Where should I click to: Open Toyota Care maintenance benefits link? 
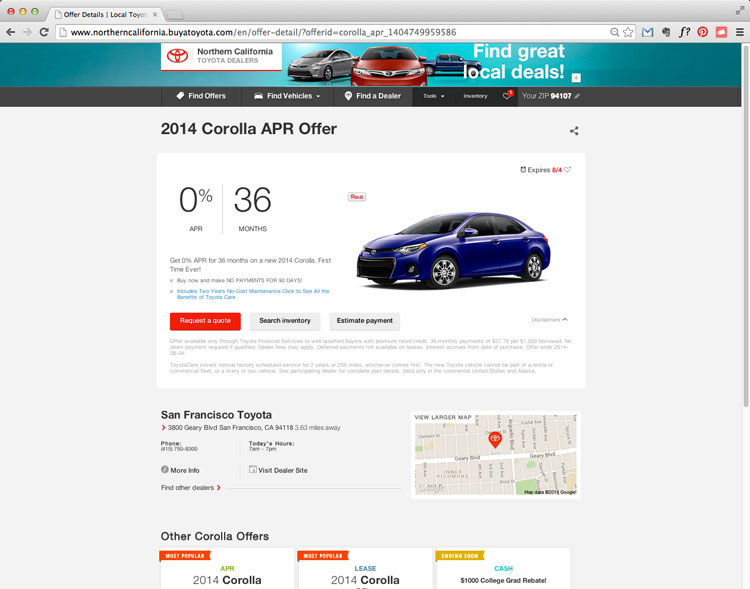pyautogui.click(x=253, y=294)
